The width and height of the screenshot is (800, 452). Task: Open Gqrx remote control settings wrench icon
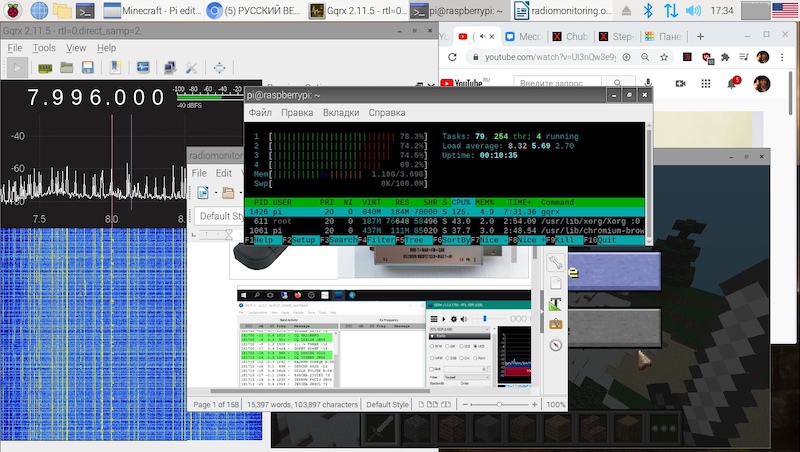(x=192, y=68)
